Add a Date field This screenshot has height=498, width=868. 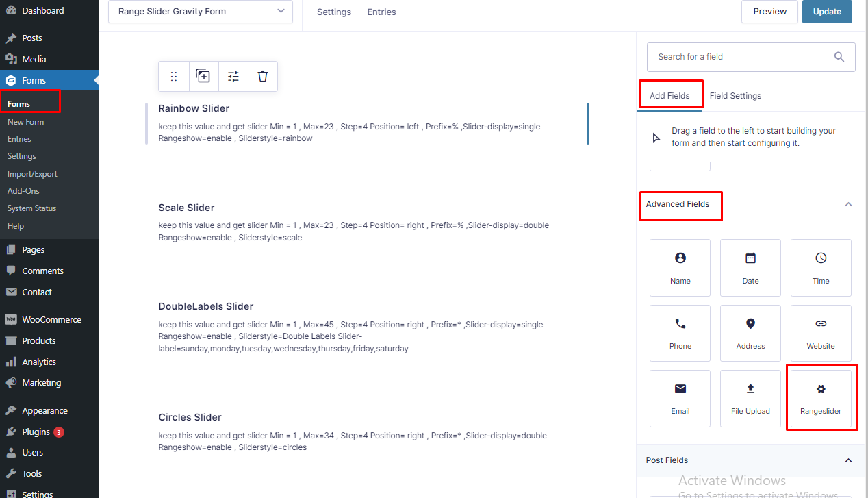(750, 267)
